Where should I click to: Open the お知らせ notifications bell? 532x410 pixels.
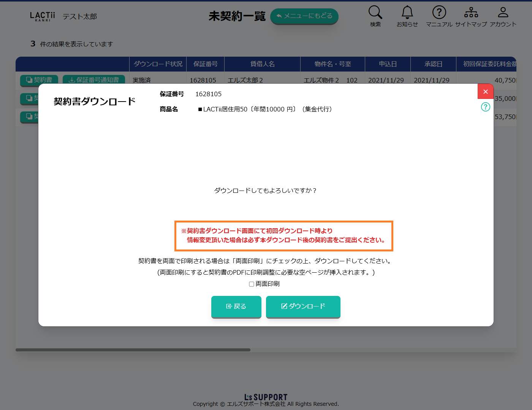[x=407, y=13]
